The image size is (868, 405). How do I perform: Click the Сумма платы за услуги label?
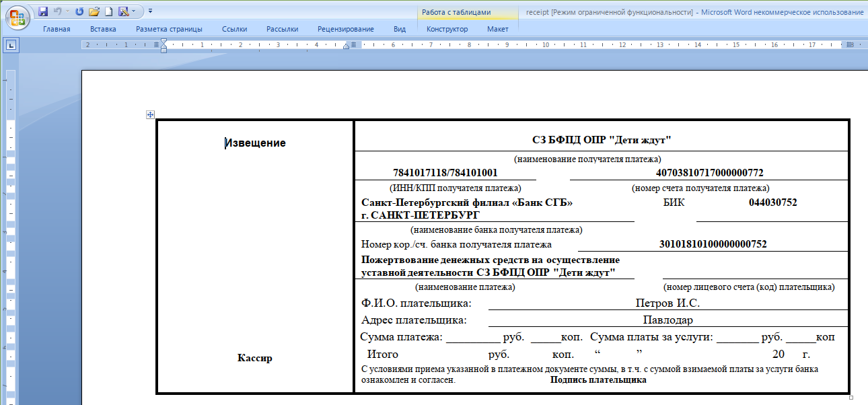[651, 336]
